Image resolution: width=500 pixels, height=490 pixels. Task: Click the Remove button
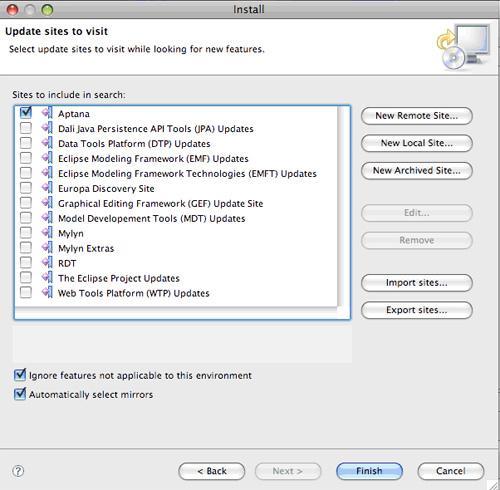click(x=417, y=240)
